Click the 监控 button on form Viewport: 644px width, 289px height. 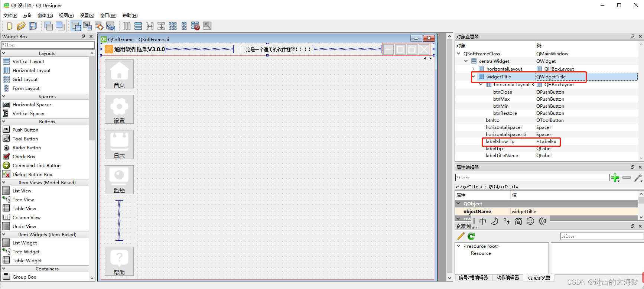(119, 179)
